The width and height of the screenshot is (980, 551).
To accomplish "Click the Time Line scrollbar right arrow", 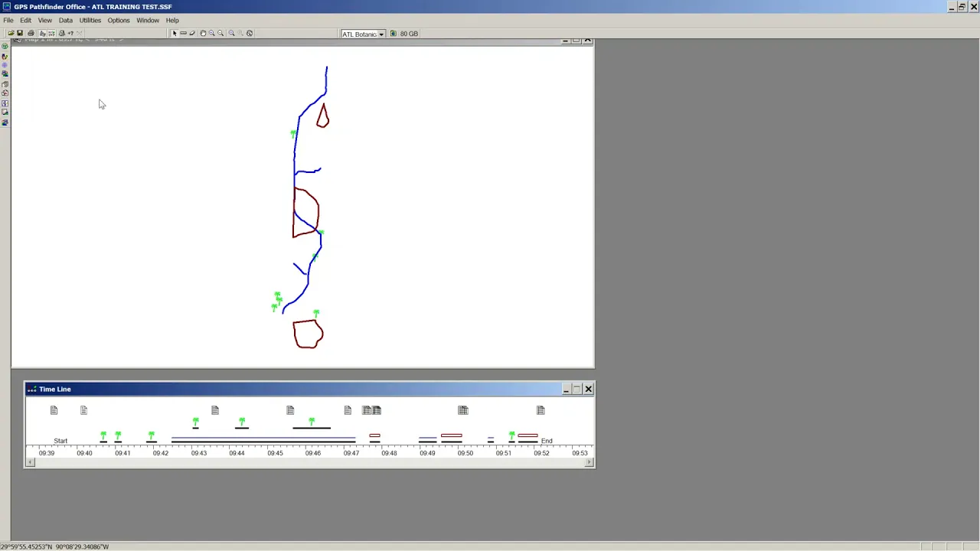I will point(590,462).
